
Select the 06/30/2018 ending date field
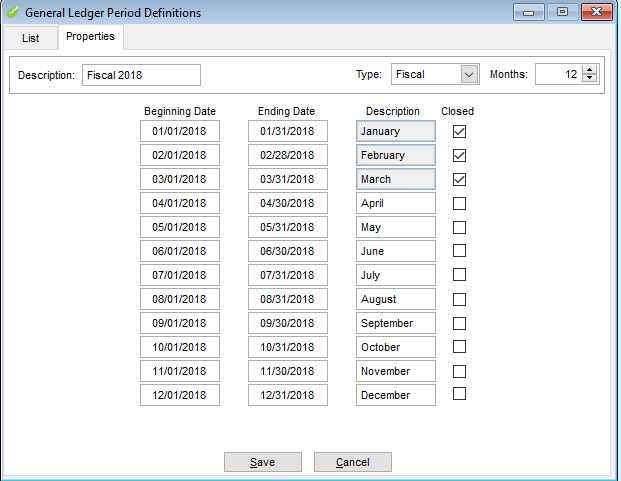pyautogui.click(x=287, y=251)
